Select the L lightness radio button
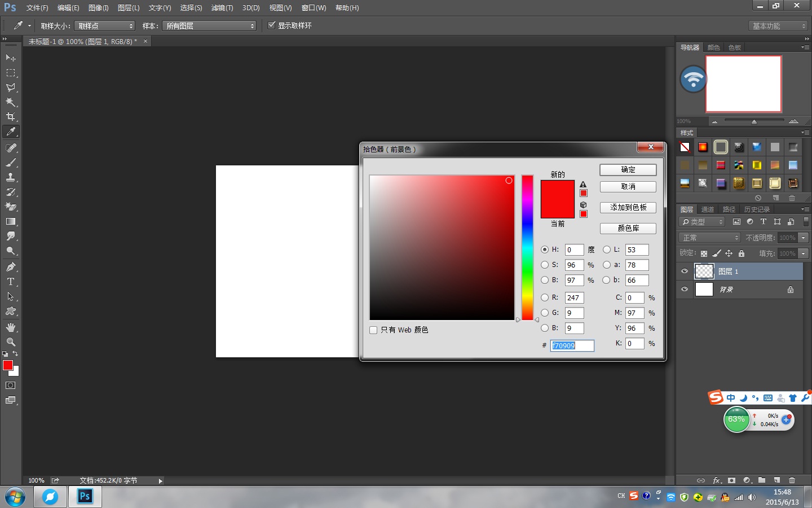The height and width of the screenshot is (508, 812). tap(607, 249)
